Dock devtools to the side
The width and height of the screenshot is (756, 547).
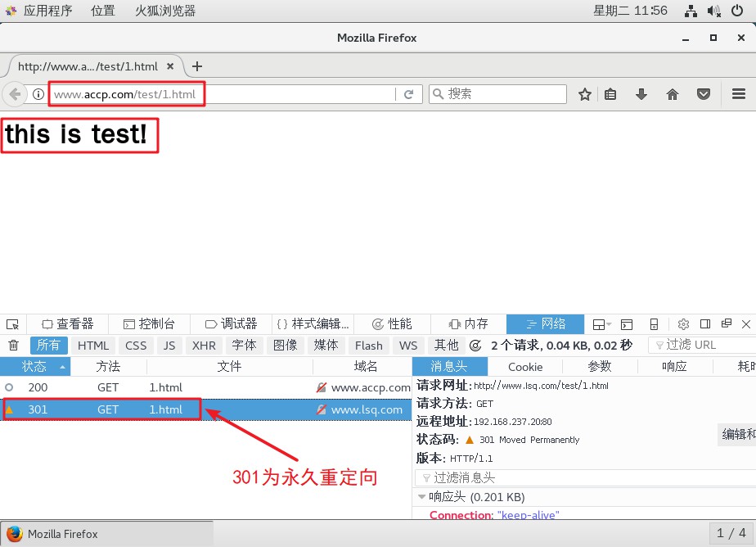(x=705, y=324)
